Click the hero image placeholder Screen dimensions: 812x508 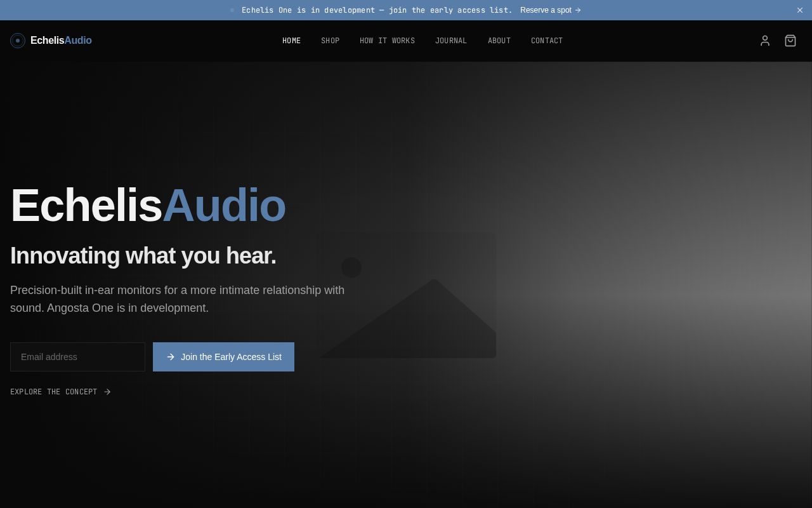pos(407,295)
